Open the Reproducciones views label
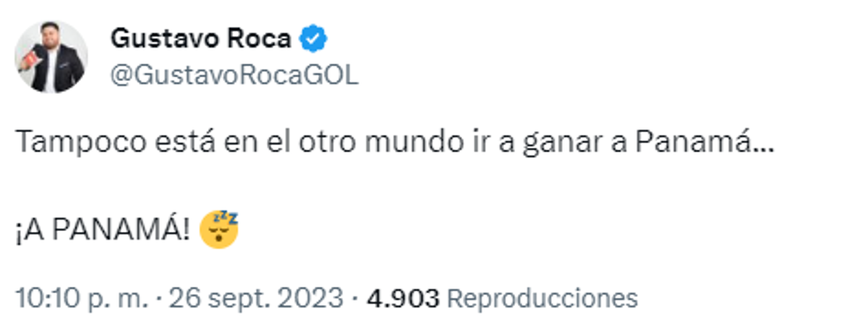 (x=542, y=298)
